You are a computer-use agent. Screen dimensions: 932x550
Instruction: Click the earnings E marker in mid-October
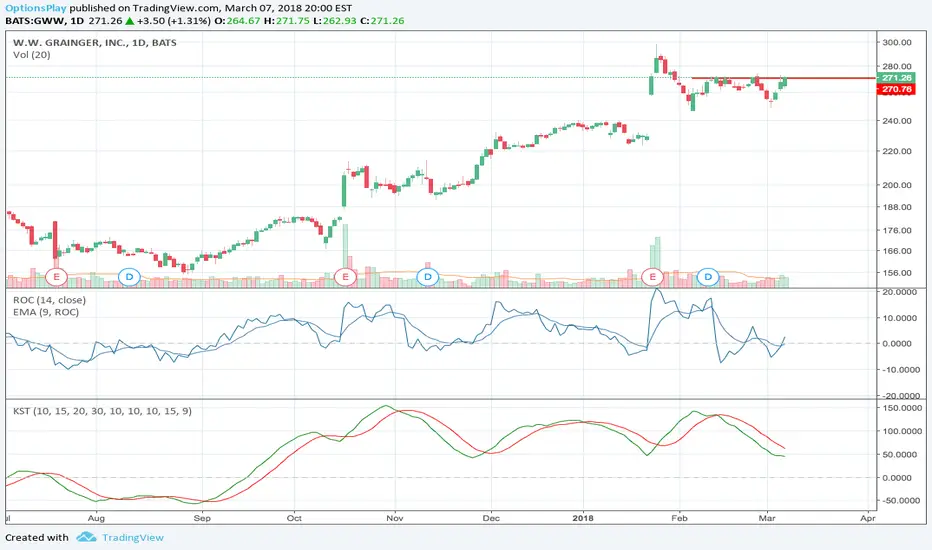345,276
